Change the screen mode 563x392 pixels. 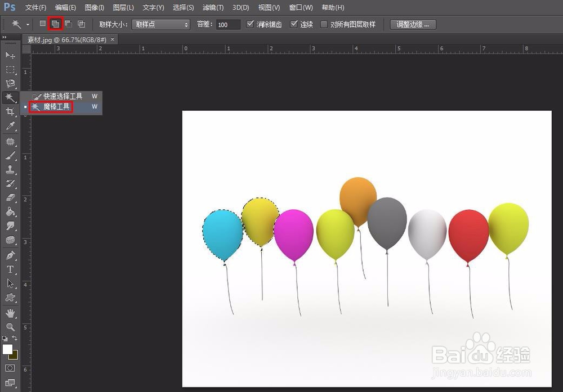click(10, 382)
